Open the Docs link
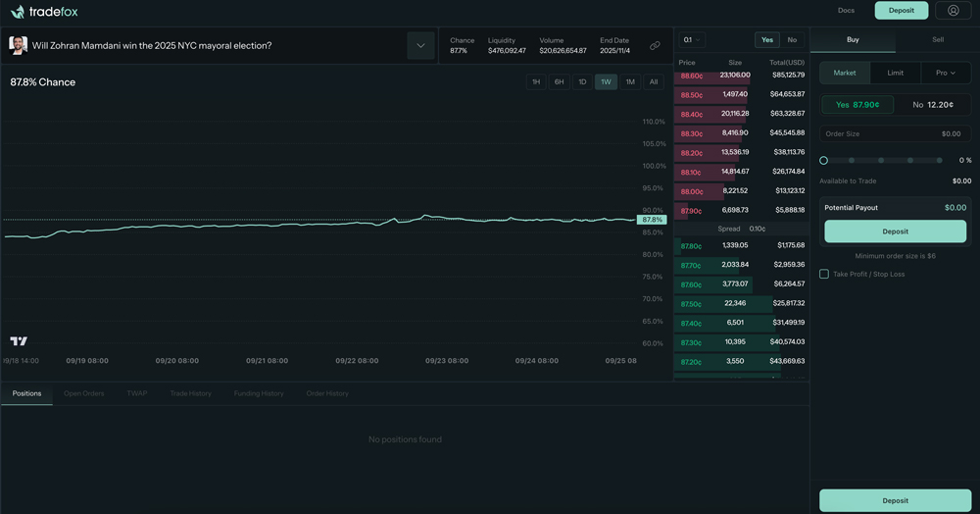980x514 pixels. [x=846, y=11]
